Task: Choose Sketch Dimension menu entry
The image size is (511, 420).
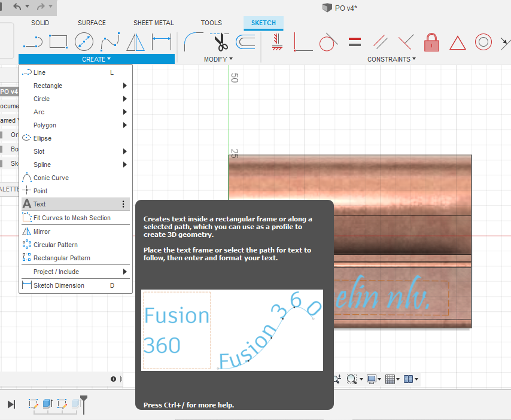Action: 75,285
